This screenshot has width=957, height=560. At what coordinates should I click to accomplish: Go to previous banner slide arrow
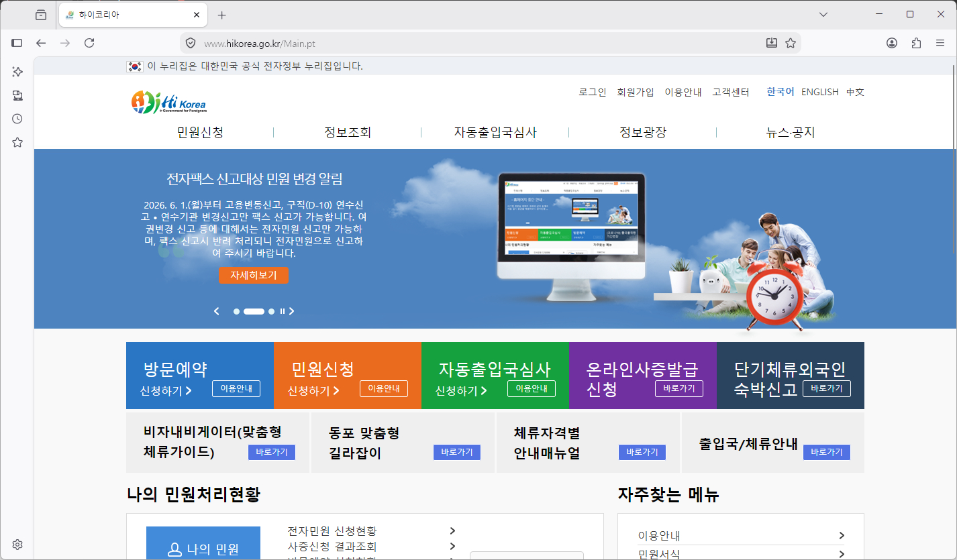217,311
